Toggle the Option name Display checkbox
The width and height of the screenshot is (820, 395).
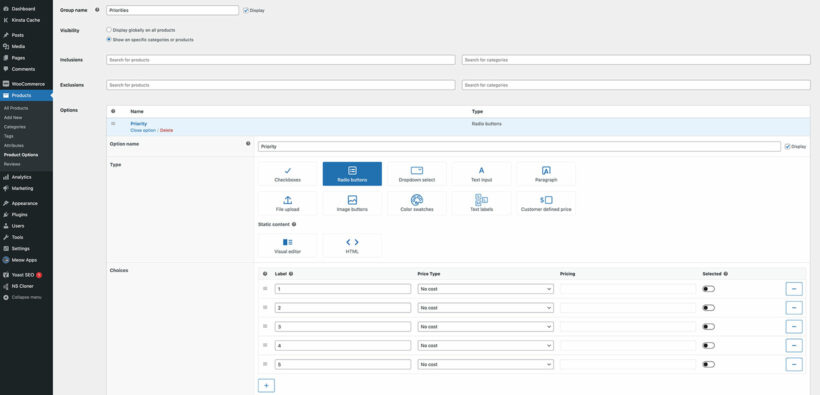tap(788, 146)
